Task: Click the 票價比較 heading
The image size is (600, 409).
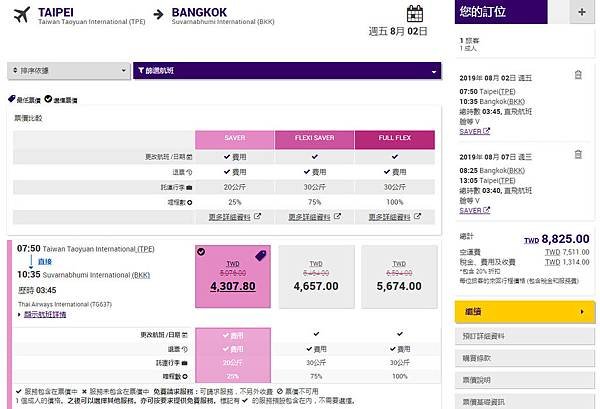Action: [28, 118]
